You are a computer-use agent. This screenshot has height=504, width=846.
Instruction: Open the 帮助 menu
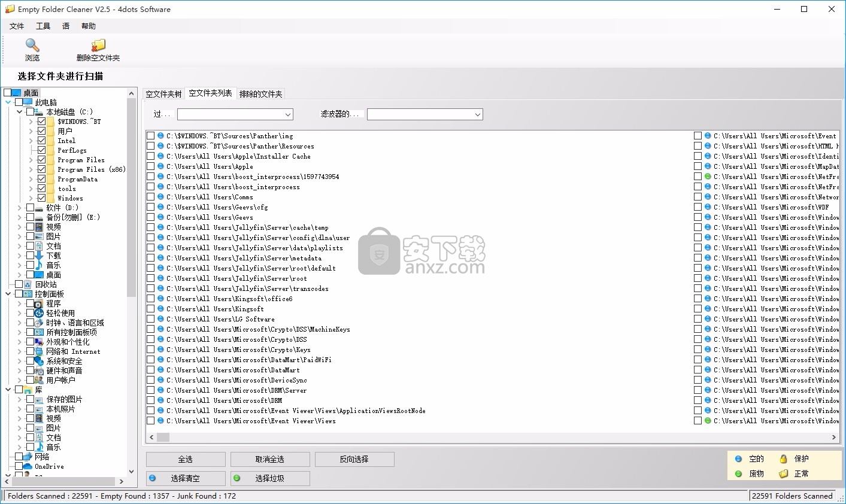pos(89,26)
